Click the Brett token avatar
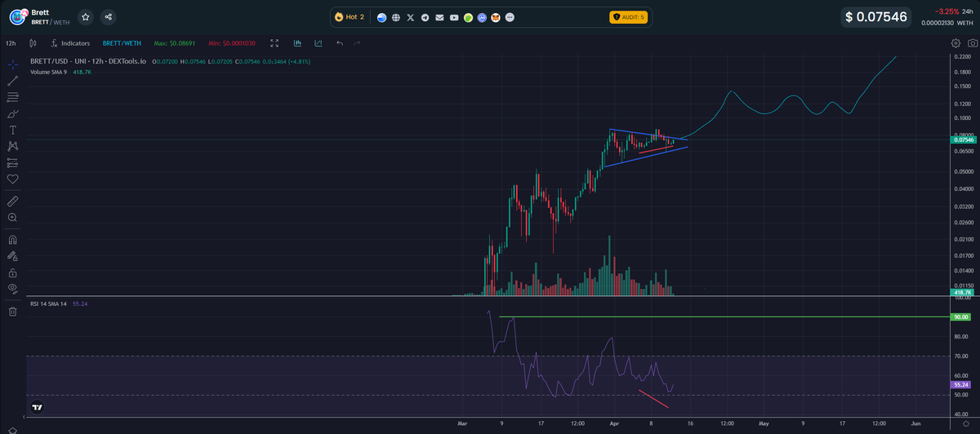This screenshot has height=434, width=980. [x=16, y=16]
